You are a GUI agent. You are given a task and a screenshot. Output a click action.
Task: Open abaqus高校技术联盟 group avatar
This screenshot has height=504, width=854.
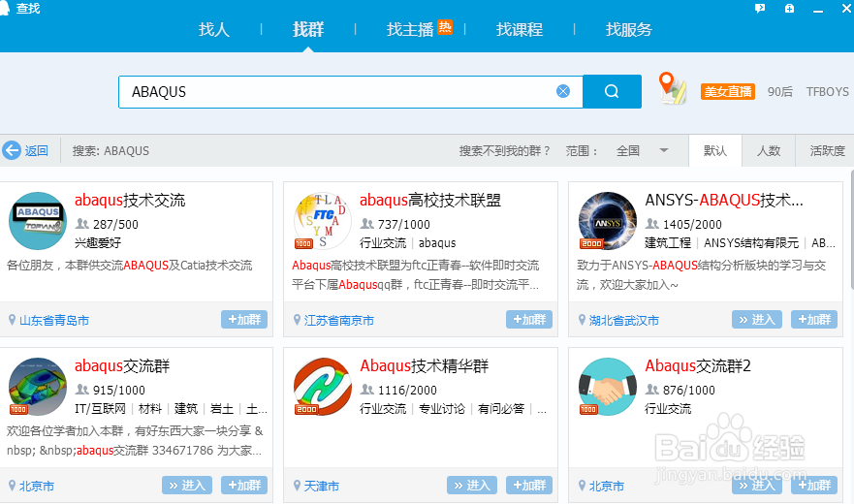tap(323, 221)
